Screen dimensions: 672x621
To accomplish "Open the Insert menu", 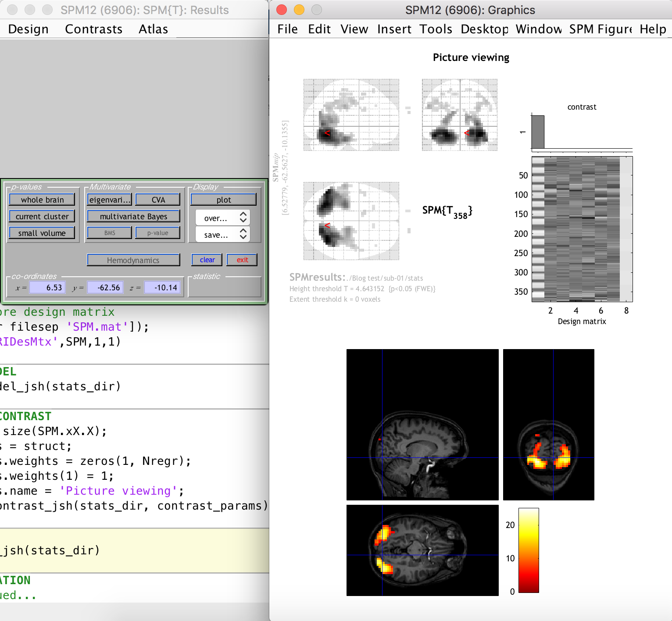I will point(394,29).
